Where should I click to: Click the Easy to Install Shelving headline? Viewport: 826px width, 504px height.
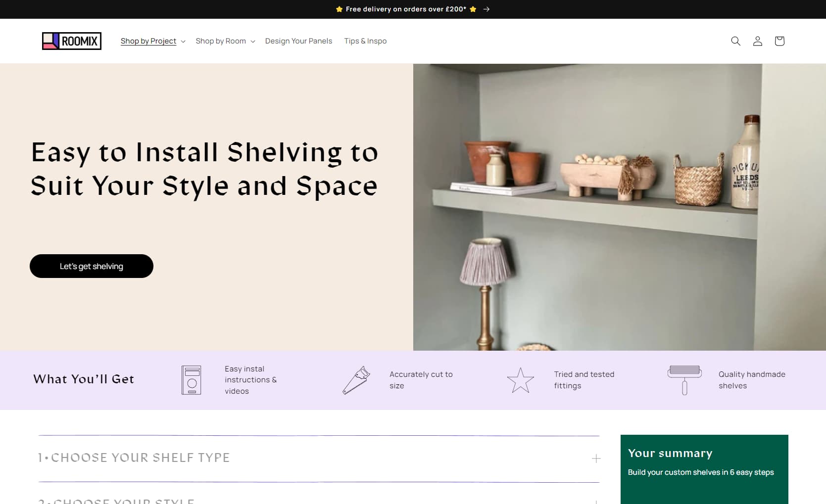click(204, 169)
